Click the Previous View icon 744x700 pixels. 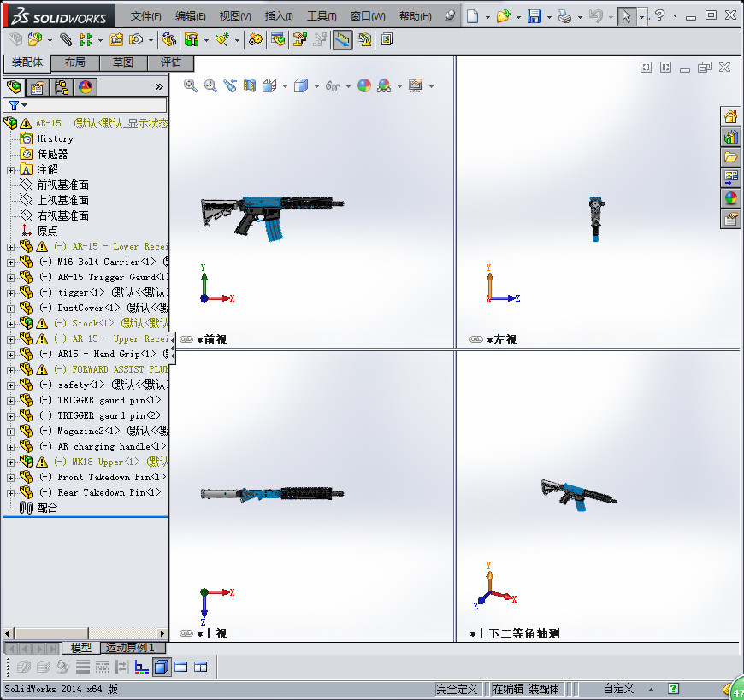[230, 85]
